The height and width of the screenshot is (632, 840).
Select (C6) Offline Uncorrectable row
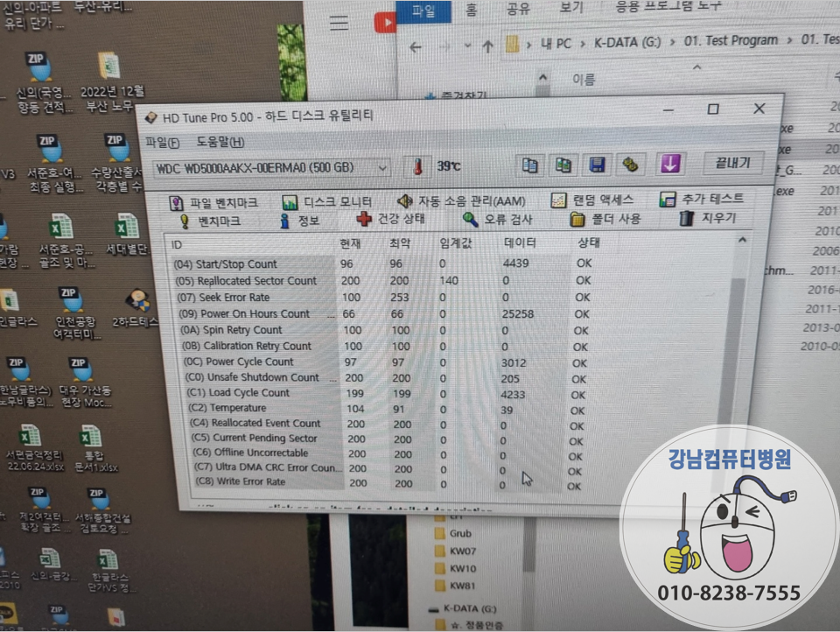click(388, 454)
